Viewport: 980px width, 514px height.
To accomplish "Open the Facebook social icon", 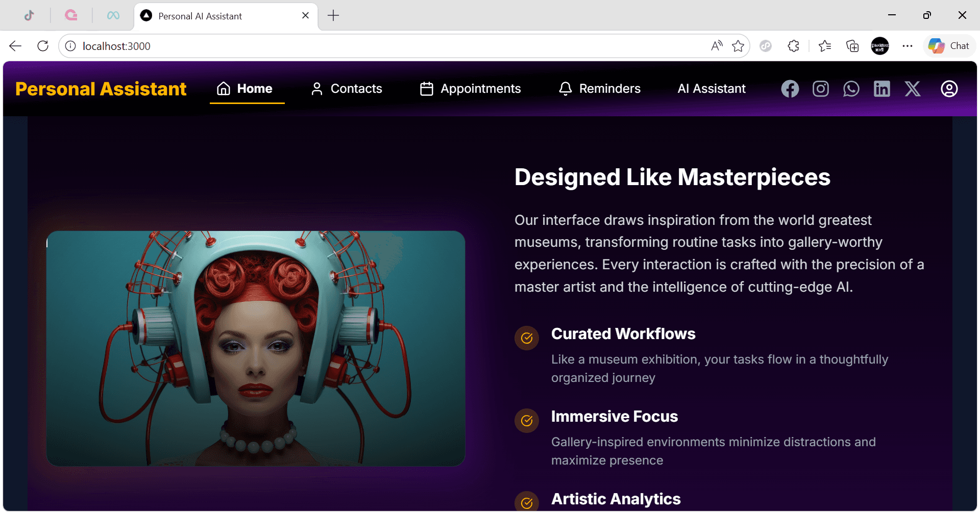I will [x=790, y=89].
